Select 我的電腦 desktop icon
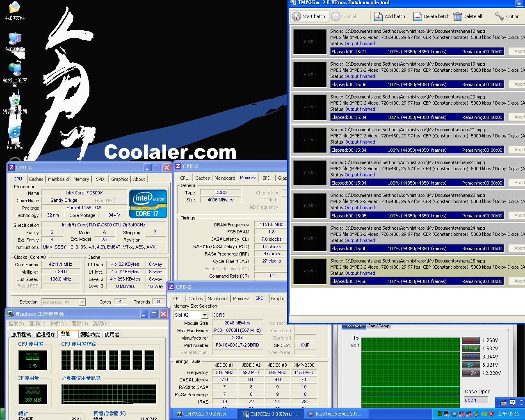The image size is (525, 420). (x=15, y=42)
